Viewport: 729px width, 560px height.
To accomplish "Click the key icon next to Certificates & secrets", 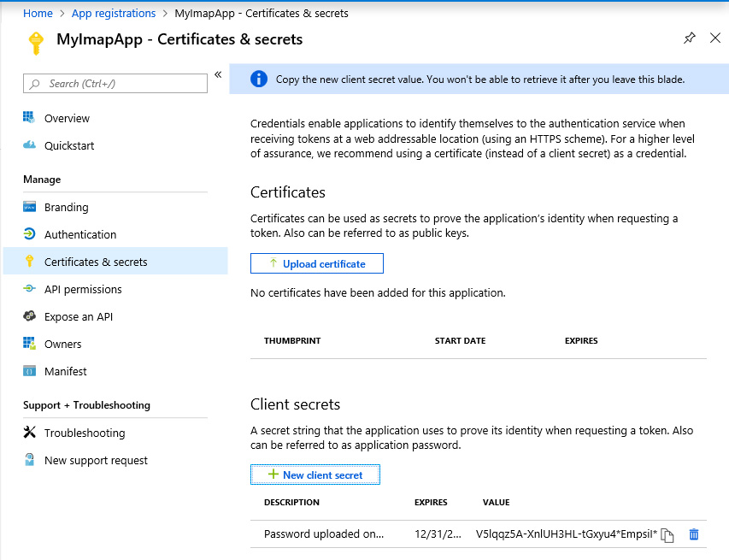I will pos(29,262).
